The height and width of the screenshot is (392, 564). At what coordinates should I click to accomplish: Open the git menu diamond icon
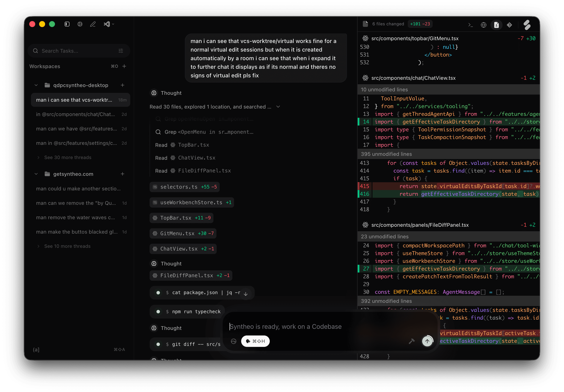click(x=509, y=25)
